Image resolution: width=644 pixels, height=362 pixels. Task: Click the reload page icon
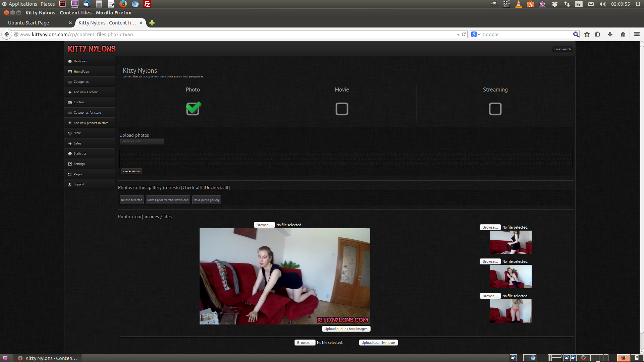tap(464, 35)
